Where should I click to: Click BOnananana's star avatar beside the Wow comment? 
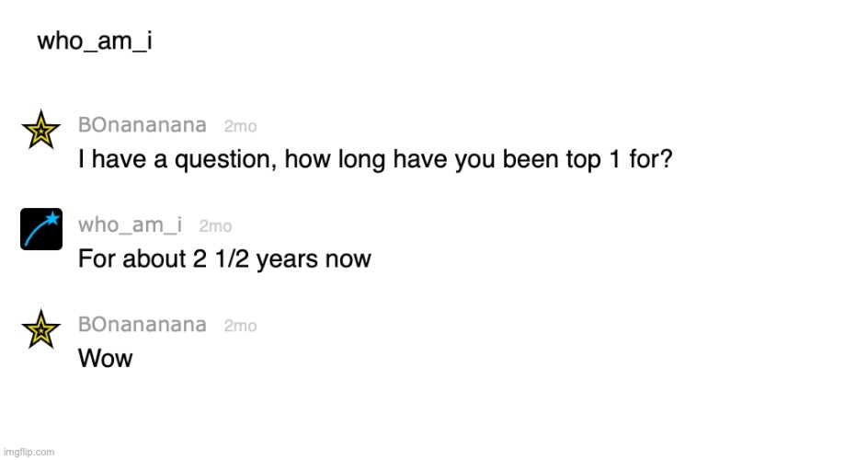41,328
